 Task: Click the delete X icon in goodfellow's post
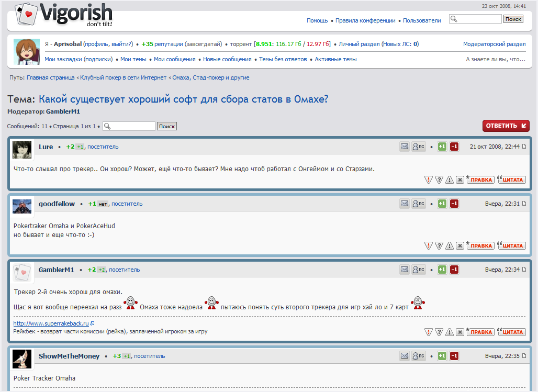tap(460, 245)
